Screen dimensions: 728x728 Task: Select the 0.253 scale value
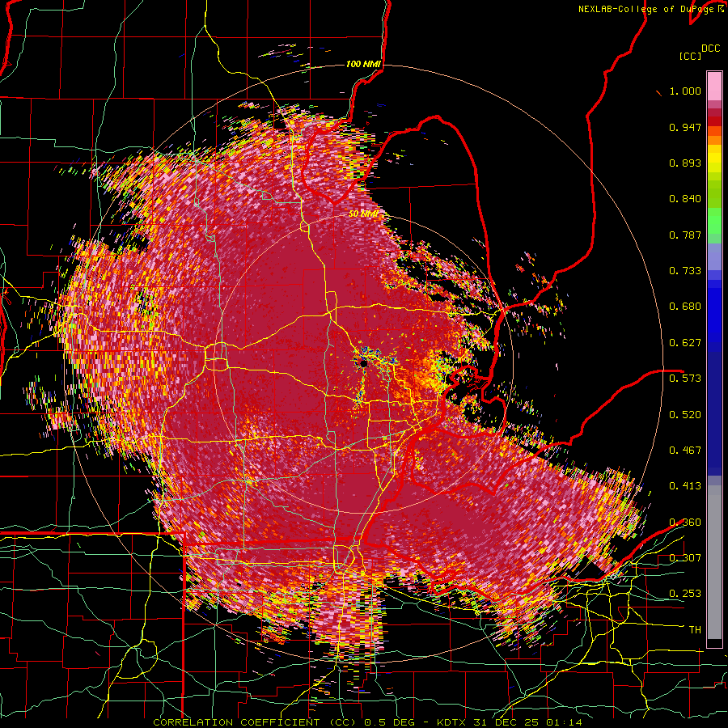685,594
